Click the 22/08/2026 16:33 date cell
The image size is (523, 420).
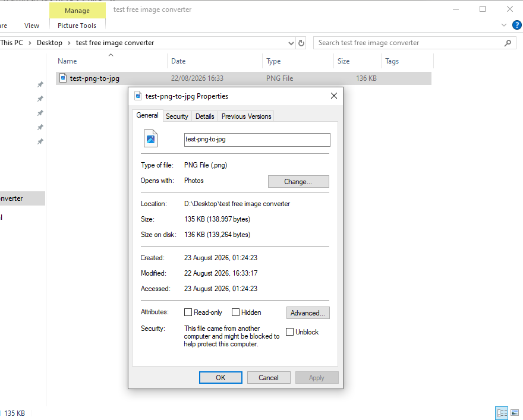point(197,78)
